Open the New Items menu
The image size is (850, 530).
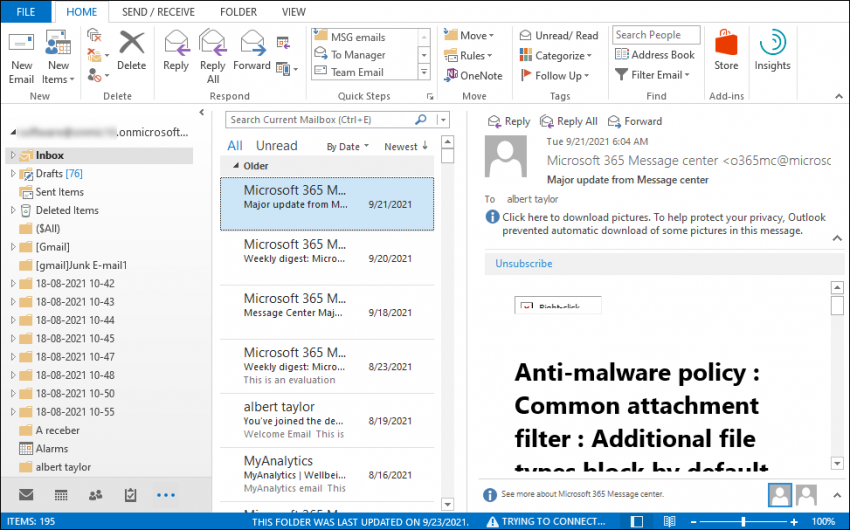[x=58, y=59]
